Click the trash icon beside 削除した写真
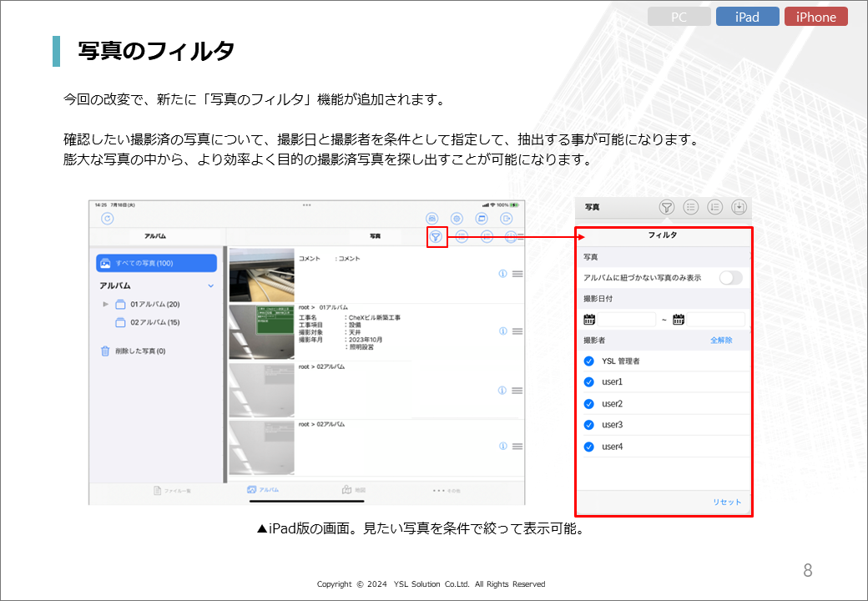Viewport: 868px width, 601px height. [x=105, y=351]
